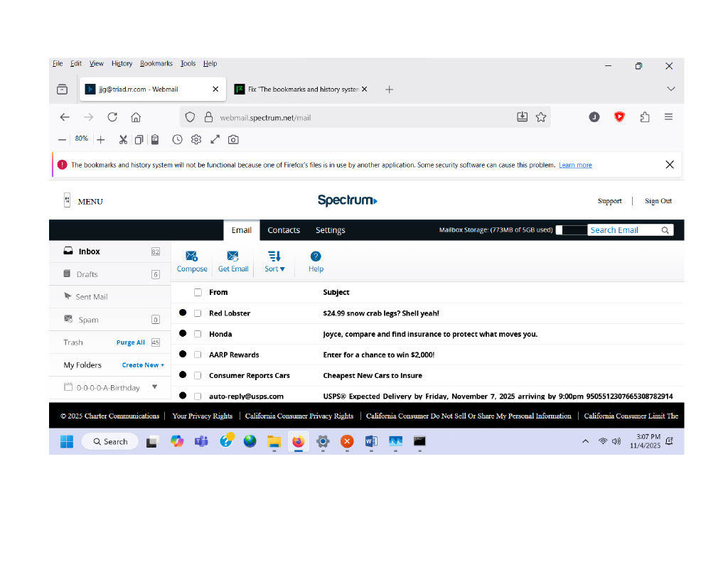Click the install/download page icon in address bar

[523, 117]
